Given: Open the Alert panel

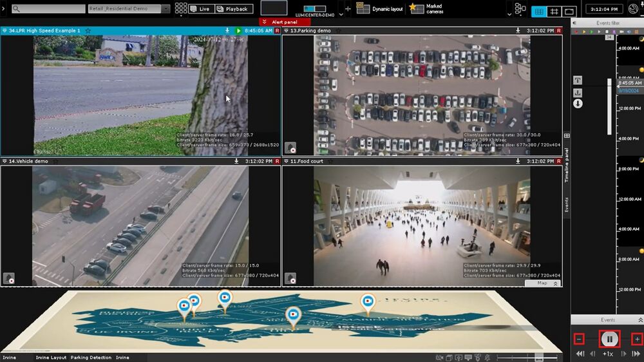Looking at the screenshot, I should 284,22.
